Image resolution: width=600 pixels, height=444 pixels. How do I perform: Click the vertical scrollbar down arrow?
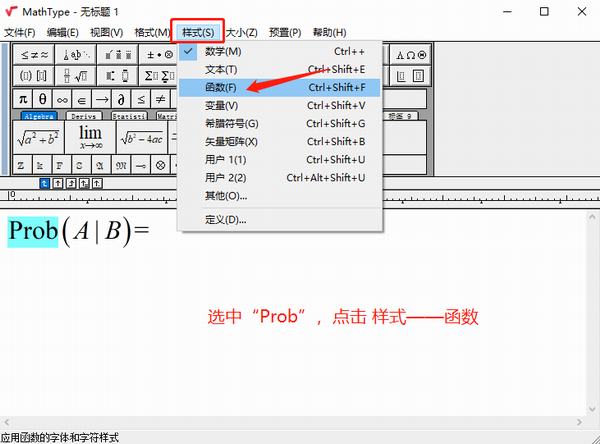pos(592,409)
